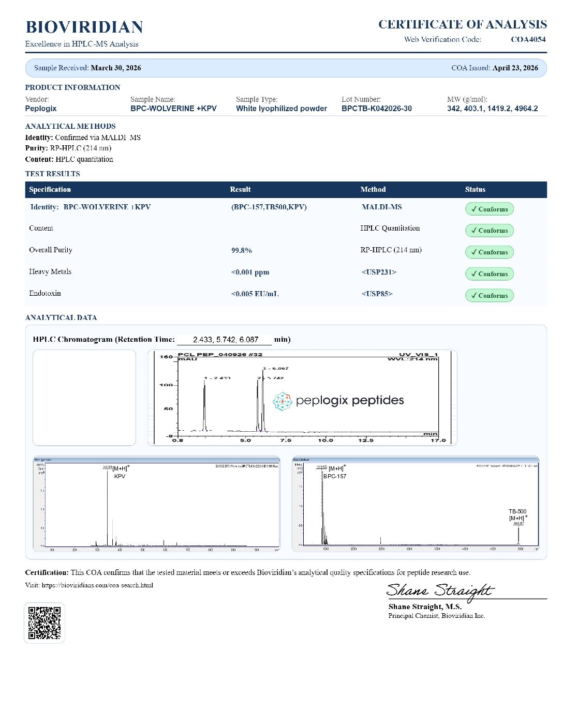The width and height of the screenshot is (563, 728).
Task: Select the vendor name Peplogix
Action: point(41,109)
